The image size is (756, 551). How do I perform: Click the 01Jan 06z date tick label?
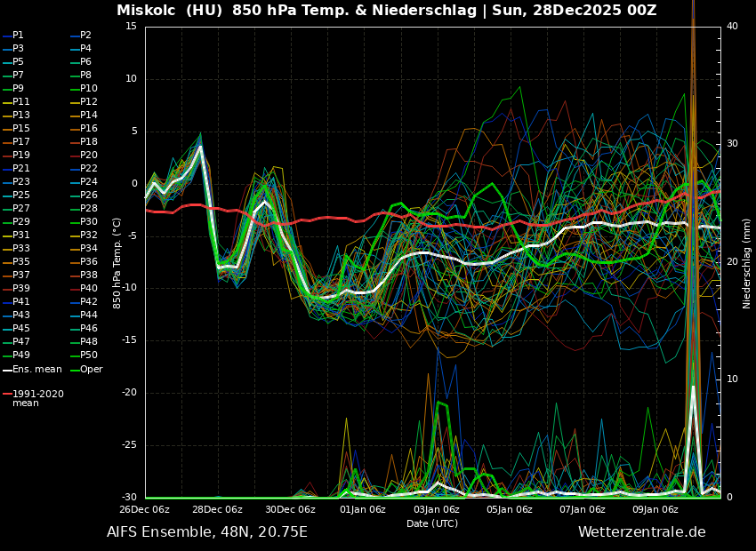[x=363, y=510]
